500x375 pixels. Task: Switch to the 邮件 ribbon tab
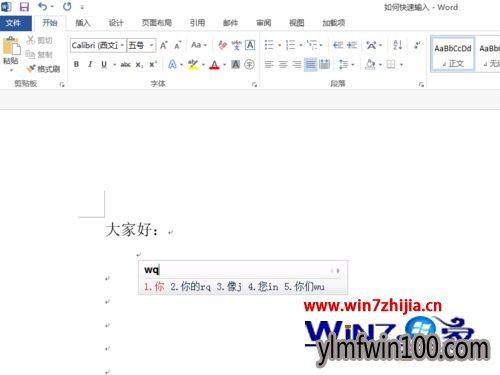pyautogui.click(x=230, y=23)
